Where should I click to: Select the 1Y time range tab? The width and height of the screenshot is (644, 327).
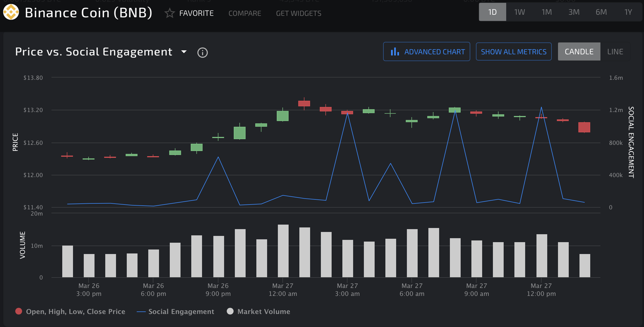coord(628,12)
